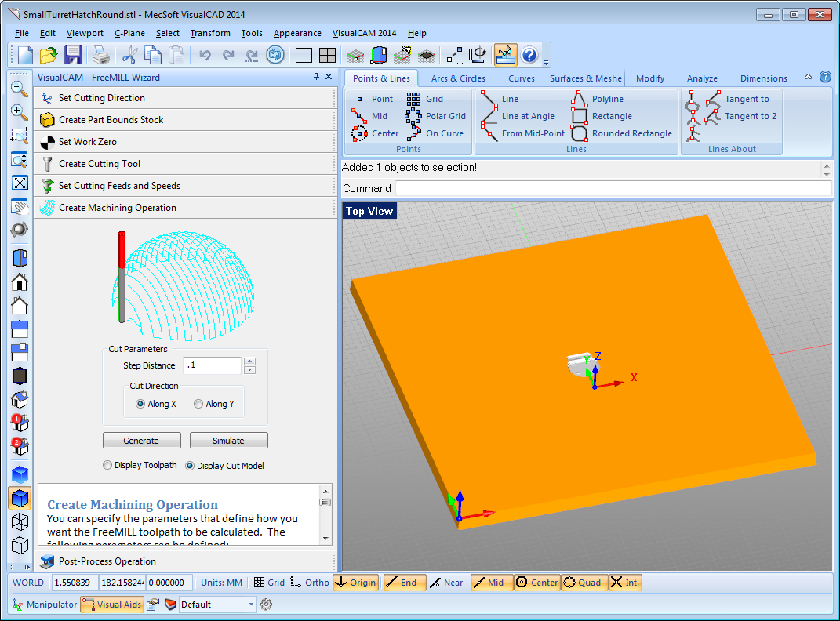Toggle the Origin snap button

[356, 583]
